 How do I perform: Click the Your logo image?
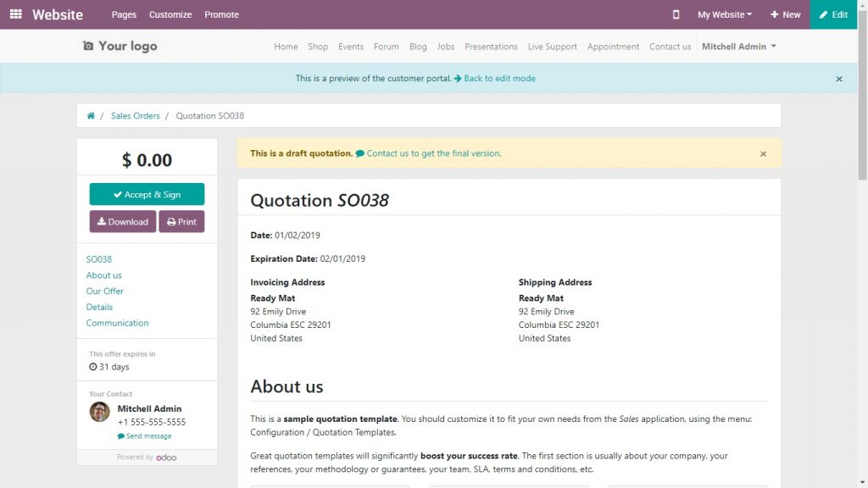[119, 47]
